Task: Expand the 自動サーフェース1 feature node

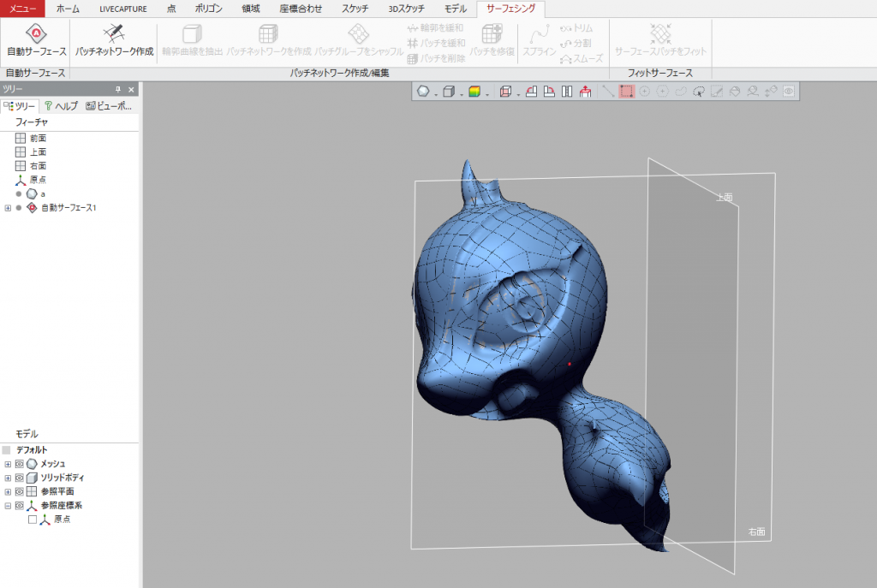Action: [x=8, y=208]
